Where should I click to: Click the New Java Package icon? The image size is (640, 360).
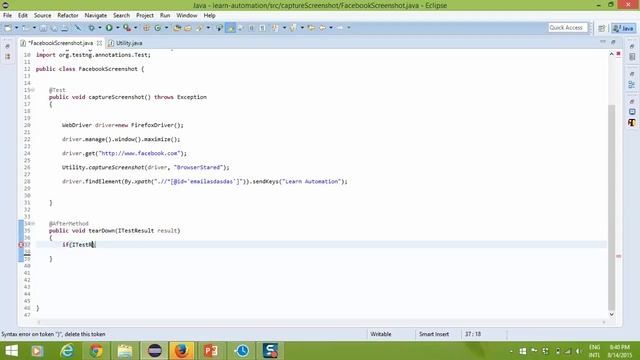coord(146,28)
